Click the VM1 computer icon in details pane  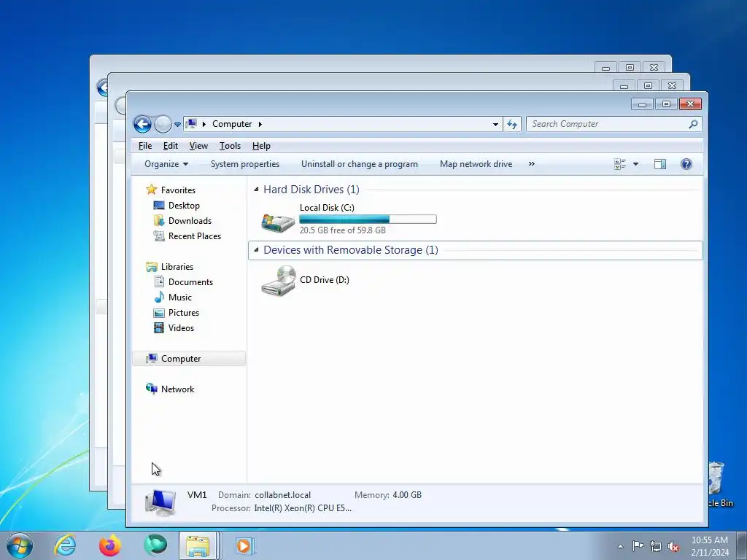click(x=160, y=502)
